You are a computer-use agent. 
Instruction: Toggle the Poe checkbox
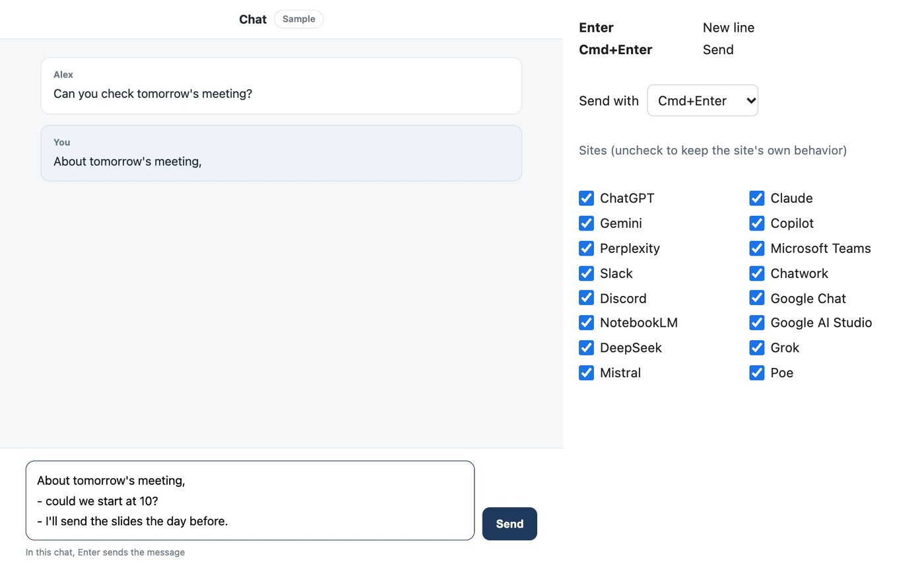point(757,373)
